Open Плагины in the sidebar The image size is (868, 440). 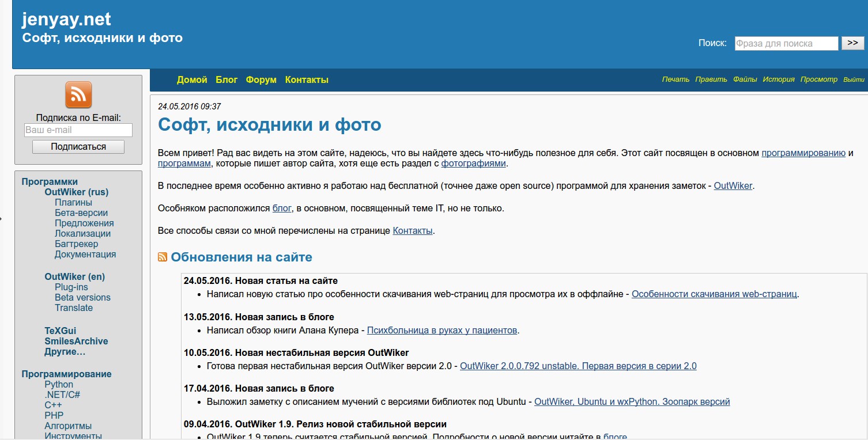click(73, 203)
